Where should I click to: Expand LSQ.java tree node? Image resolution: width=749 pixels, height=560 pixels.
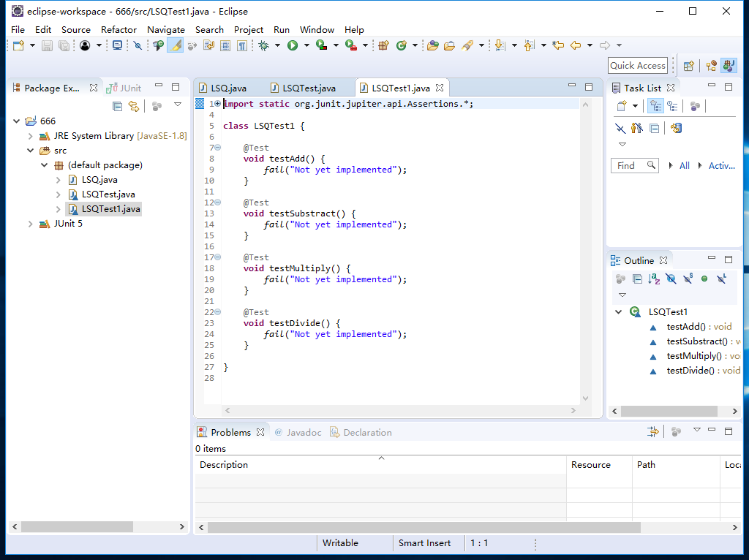click(x=59, y=180)
